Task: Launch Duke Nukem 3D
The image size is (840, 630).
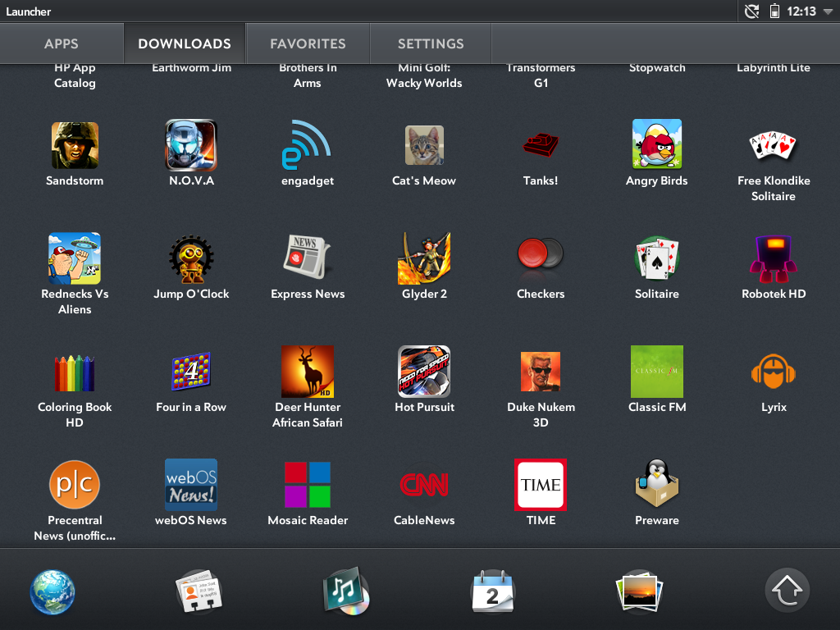Action: (541, 372)
